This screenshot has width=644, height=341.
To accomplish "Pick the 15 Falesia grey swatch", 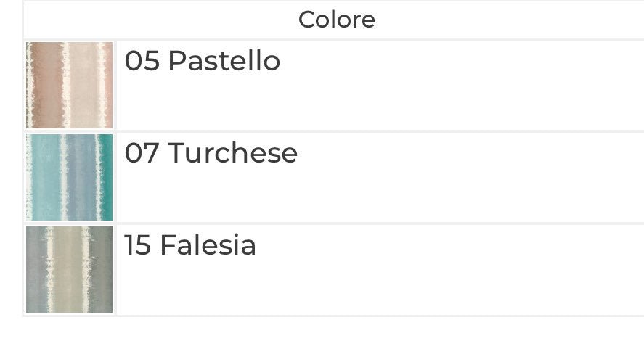I will pyautogui.click(x=70, y=270).
